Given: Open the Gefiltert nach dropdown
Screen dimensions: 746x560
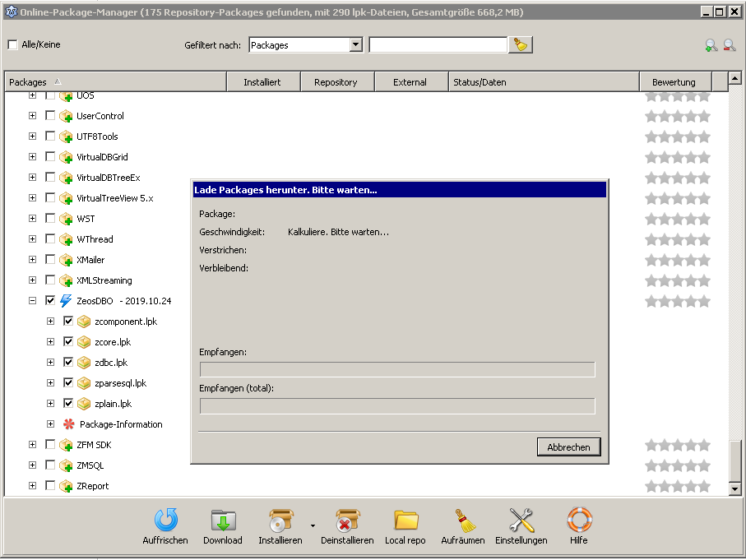Looking at the screenshot, I should (x=355, y=45).
